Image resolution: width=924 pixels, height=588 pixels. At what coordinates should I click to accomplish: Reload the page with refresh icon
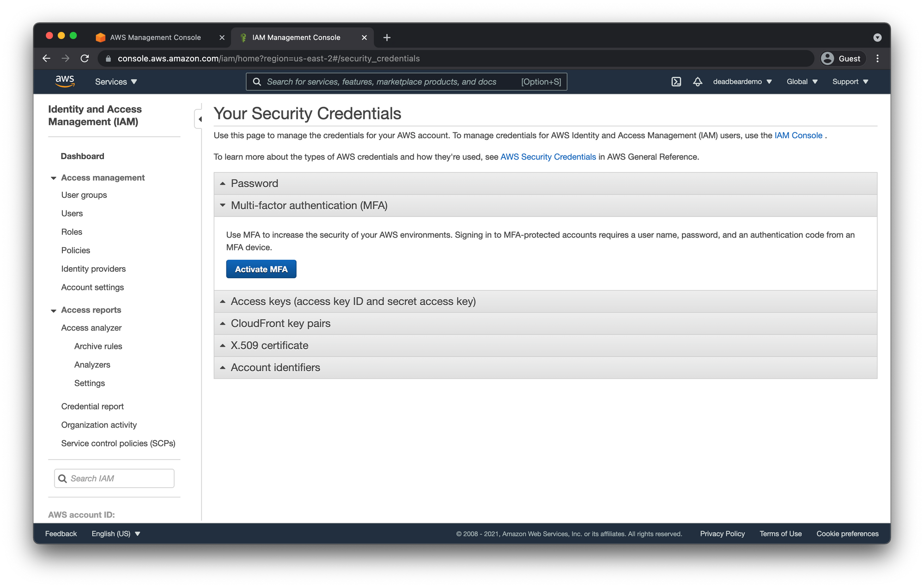click(x=85, y=59)
